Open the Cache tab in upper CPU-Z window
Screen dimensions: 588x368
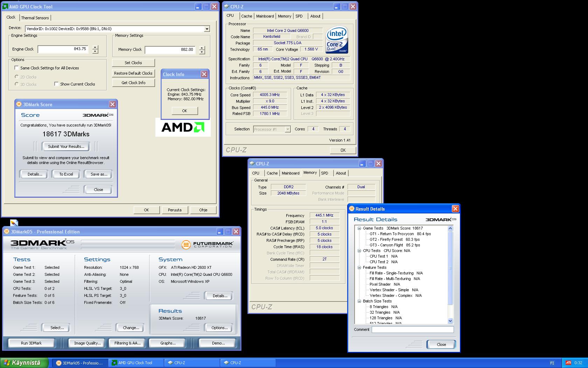coord(246,16)
